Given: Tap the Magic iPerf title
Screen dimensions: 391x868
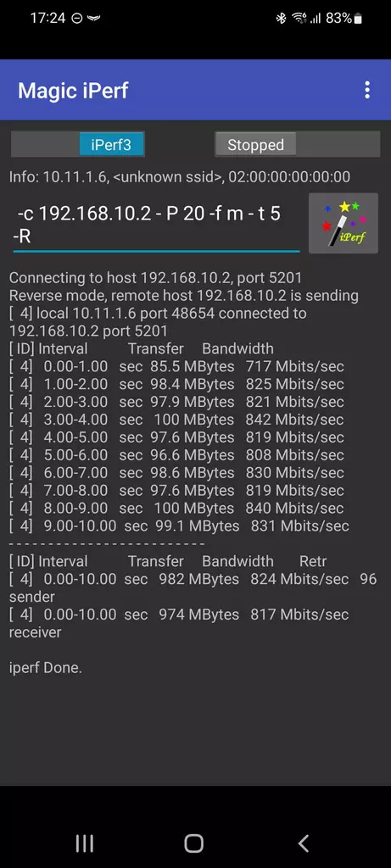Looking at the screenshot, I should 73,90.
